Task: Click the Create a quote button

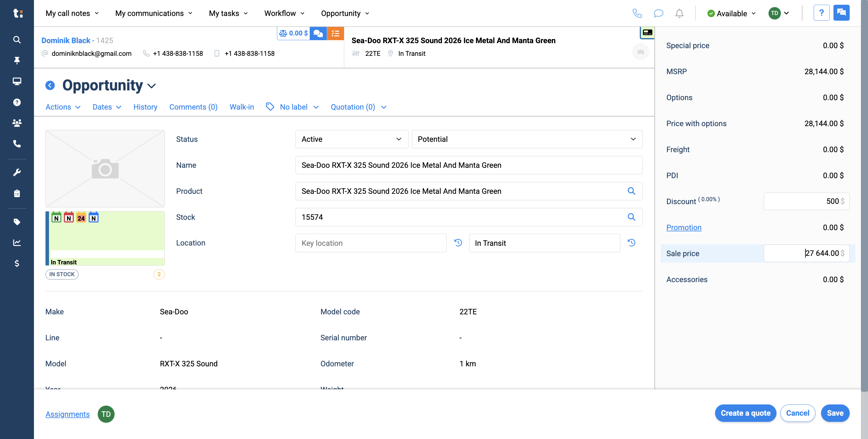Action: tap(745, 413)
